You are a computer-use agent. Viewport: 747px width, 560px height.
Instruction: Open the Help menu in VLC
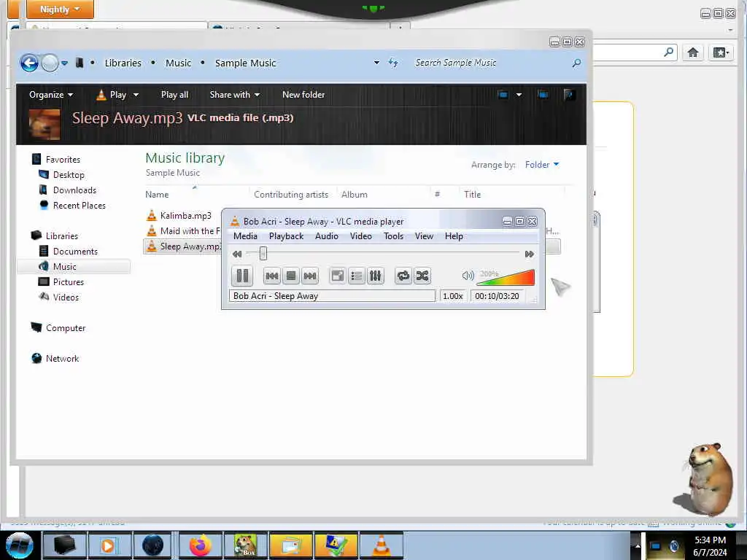pos(454,236)
